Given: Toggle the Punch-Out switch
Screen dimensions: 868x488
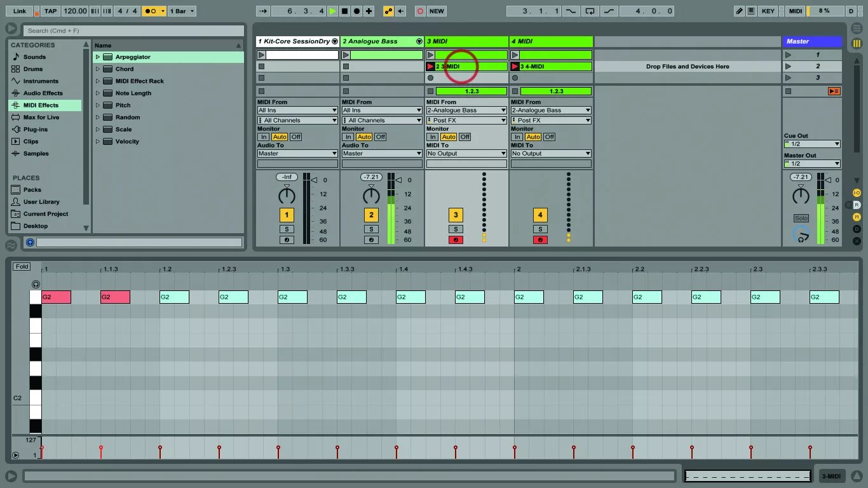Looking at the screenshot, I should 609,11.
